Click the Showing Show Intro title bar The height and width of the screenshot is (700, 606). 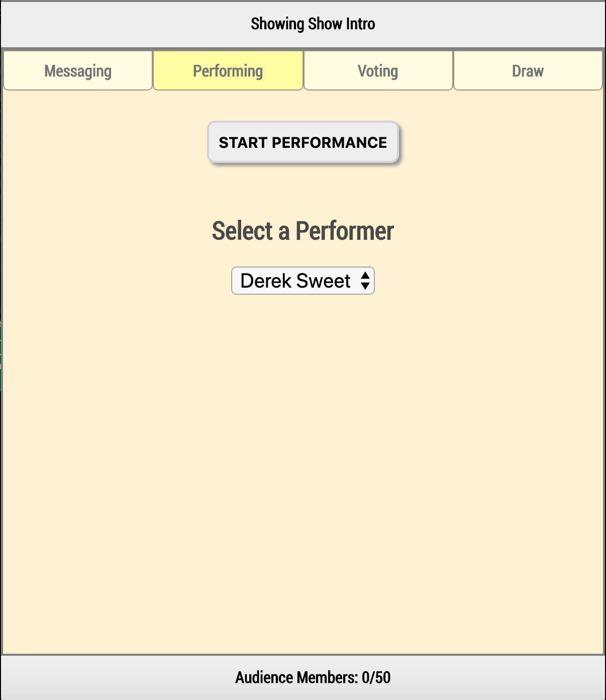pyautogui.click(x=303, y=23)
